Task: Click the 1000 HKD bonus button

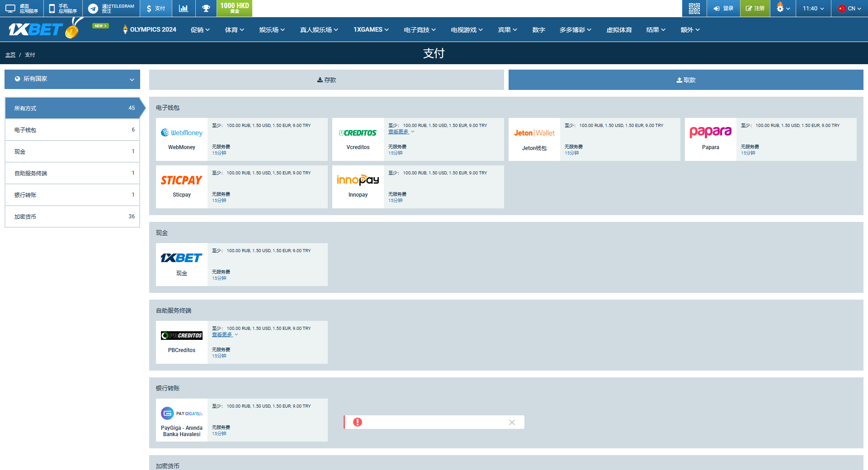Action: tap(235, 8)
